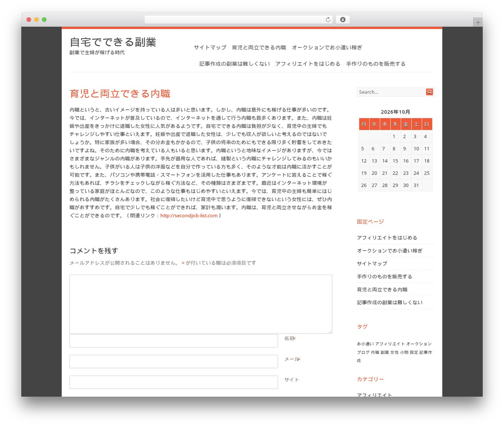Focus the Search text field
This screenshot has width=504, height=427.
click(391, 92)
